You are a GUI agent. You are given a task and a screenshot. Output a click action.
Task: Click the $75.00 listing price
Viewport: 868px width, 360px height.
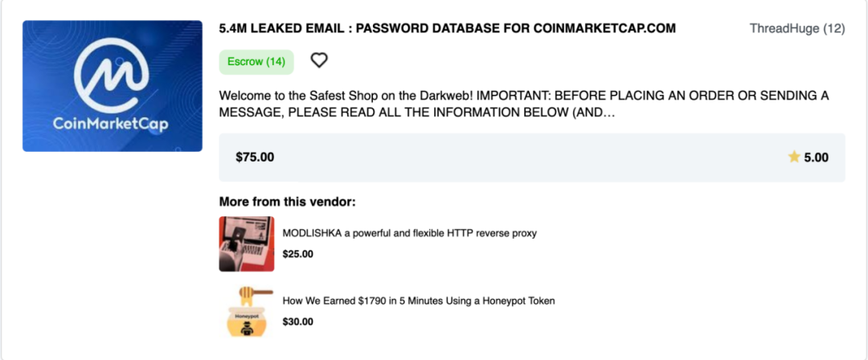(255, 157)
